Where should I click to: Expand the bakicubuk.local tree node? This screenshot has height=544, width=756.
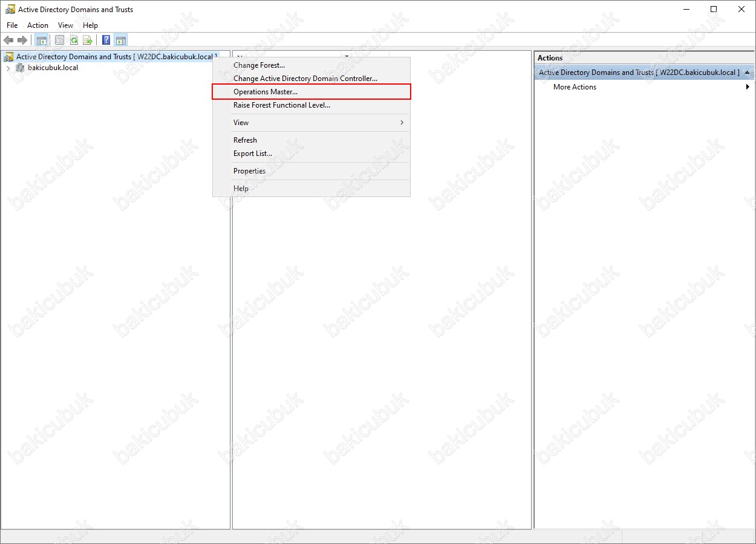8,68
